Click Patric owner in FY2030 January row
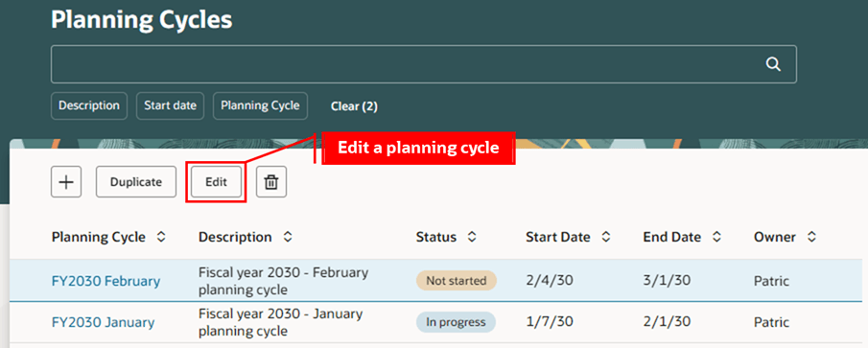Image resolution: width=868 pixels, height=348 pixels. pos(771,322)
